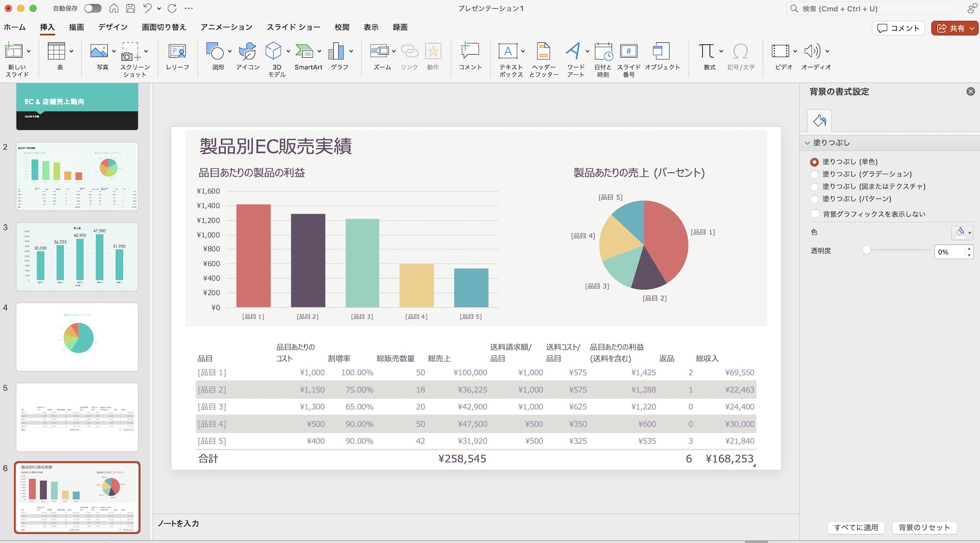This screenshot has height=543, width=980.
Task: Collapse the 塗りつぶし section
Action: [x=807, y=143]
